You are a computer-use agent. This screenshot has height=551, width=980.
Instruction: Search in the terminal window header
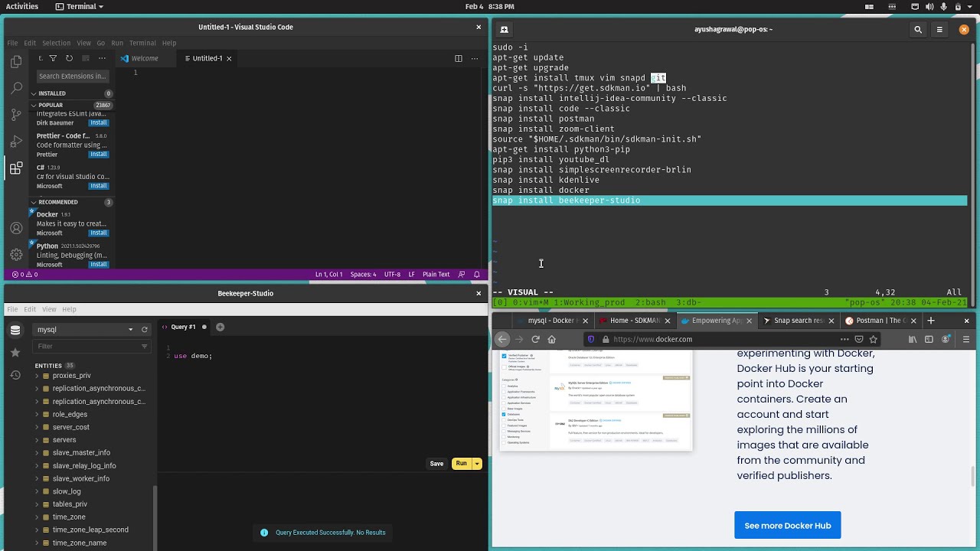[918, 30]
